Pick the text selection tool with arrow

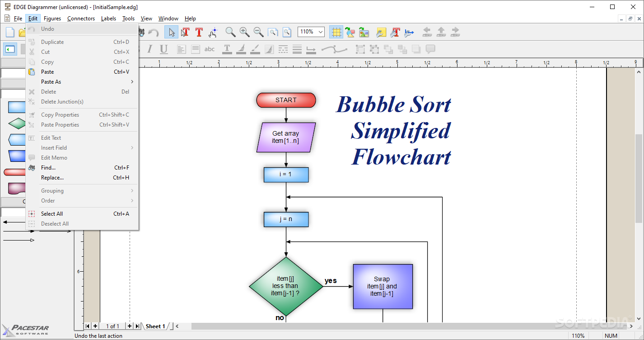point(185,32)
